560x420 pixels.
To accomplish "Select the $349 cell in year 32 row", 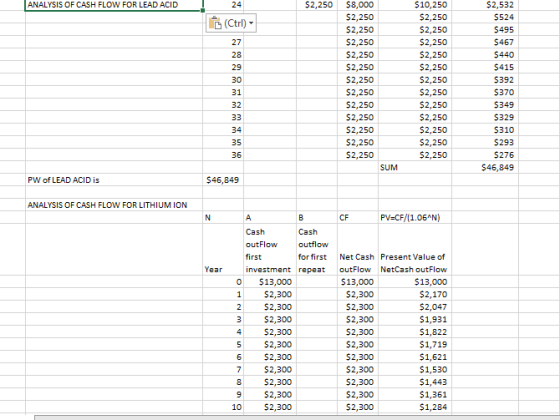I will [485, 105].
